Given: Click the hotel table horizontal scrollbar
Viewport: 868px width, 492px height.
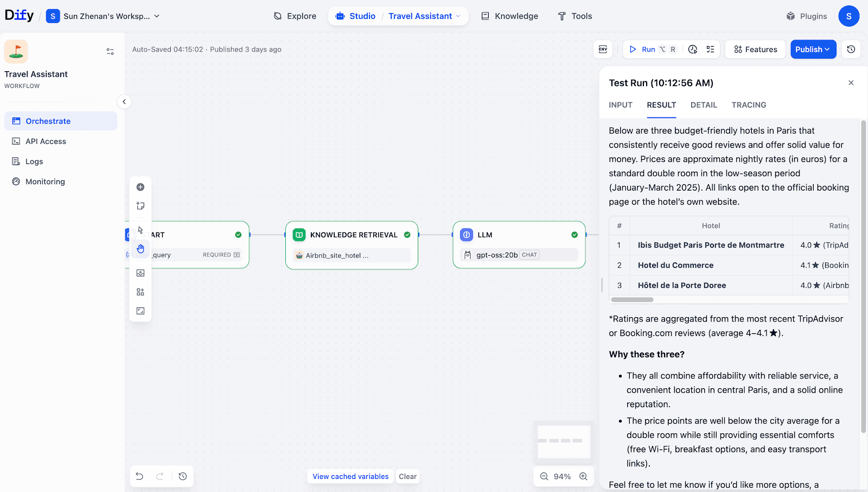Looking at the screenshot, I should (x=632, y=300).
